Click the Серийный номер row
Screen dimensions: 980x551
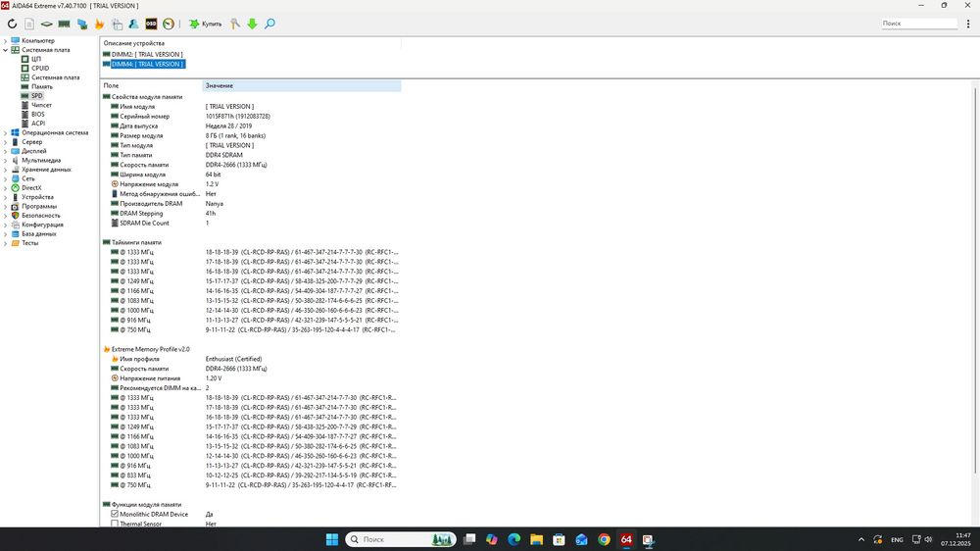pyautogui.click(x=251, y=117)
